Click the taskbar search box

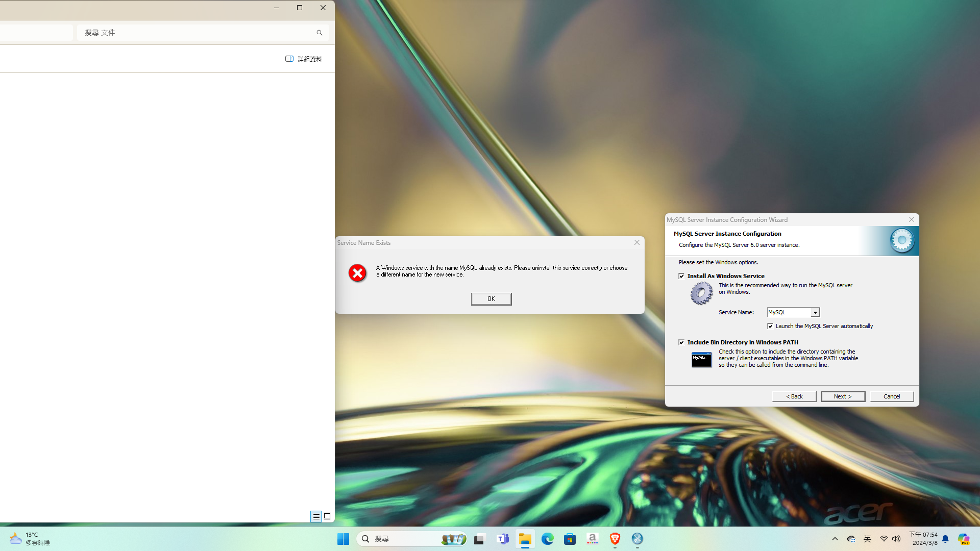[411, 539]
